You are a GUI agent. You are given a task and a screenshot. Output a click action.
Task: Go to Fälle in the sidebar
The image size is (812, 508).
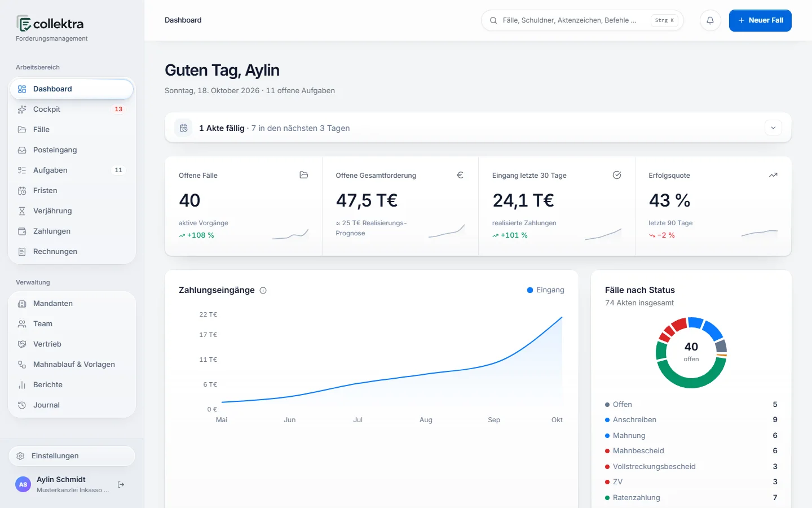tap(72, 130)
